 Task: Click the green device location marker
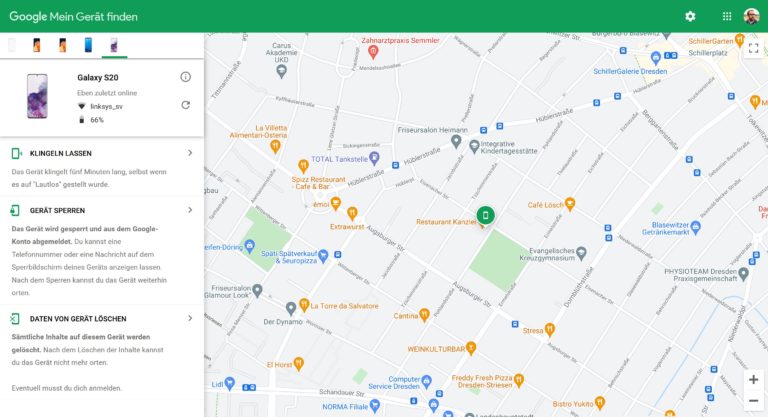485,215
